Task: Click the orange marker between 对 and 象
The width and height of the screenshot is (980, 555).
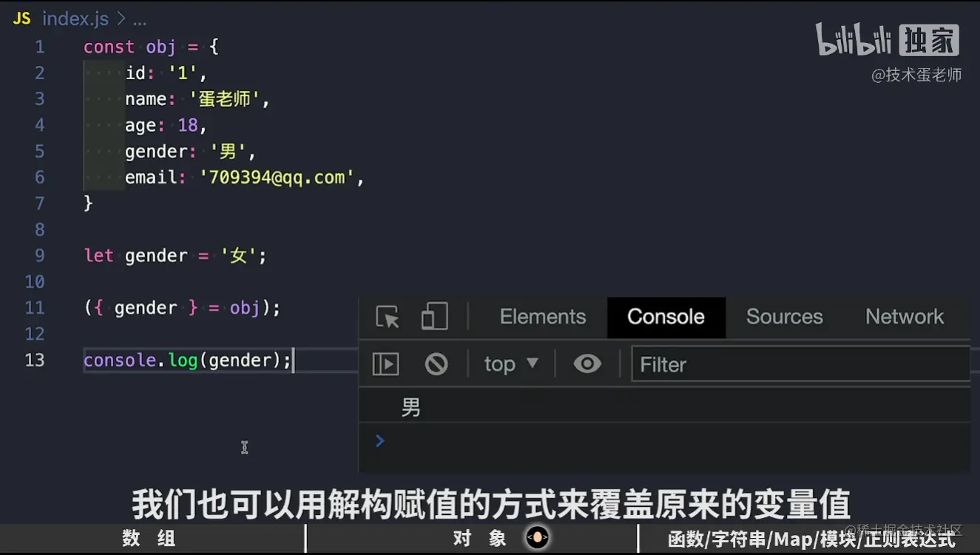Action: coord(537,538)
